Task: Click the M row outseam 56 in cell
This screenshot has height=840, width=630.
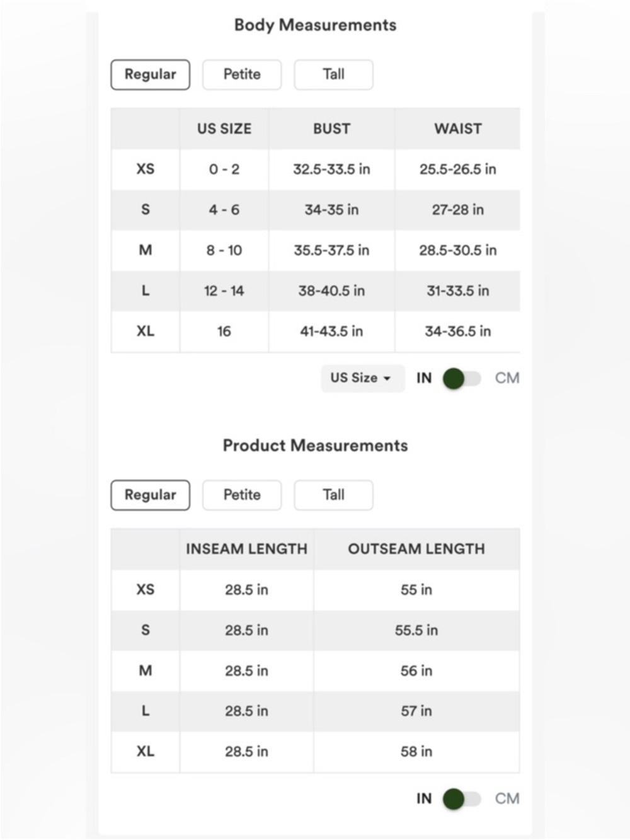Action: [416, 670]
